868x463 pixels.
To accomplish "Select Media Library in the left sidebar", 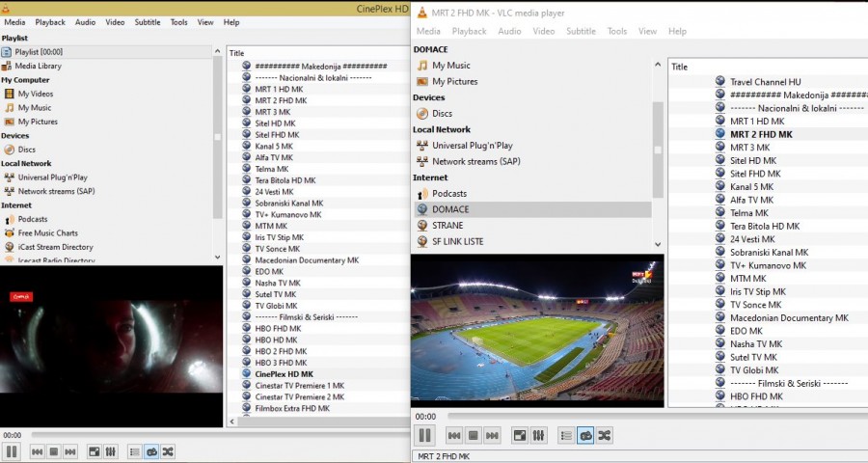I will [39, 66].
